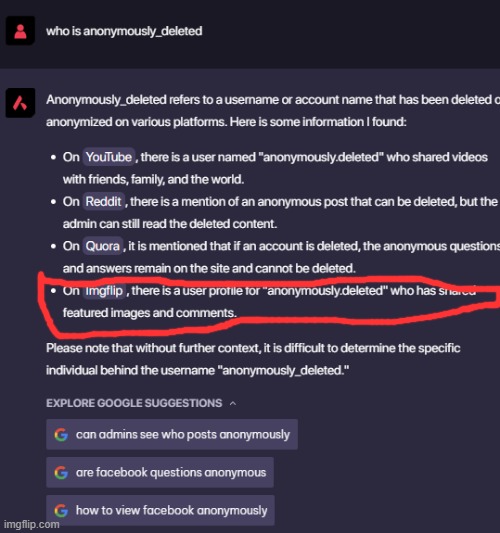The width and height of the screenshot is (500, 533).
Task: Collapse the Explore Google Suggestions chevron
Action: 233,403
